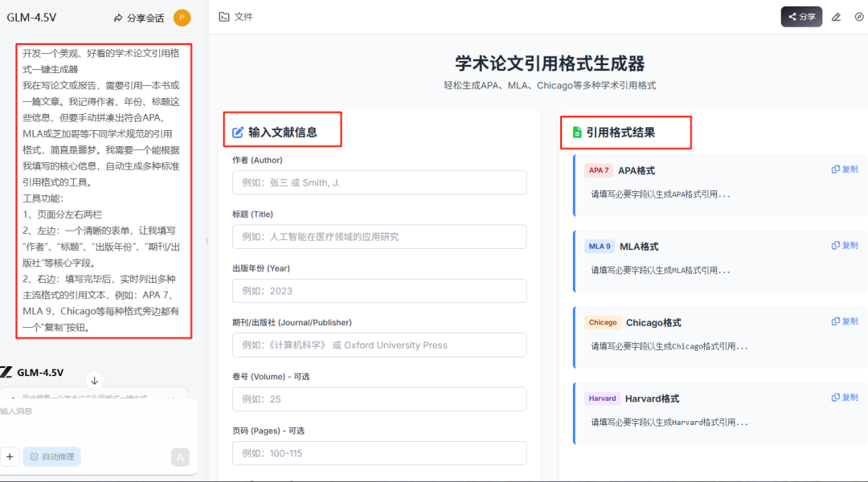
Task: Copy the MLA格式 citation with 复制
Action: (845, 245)
